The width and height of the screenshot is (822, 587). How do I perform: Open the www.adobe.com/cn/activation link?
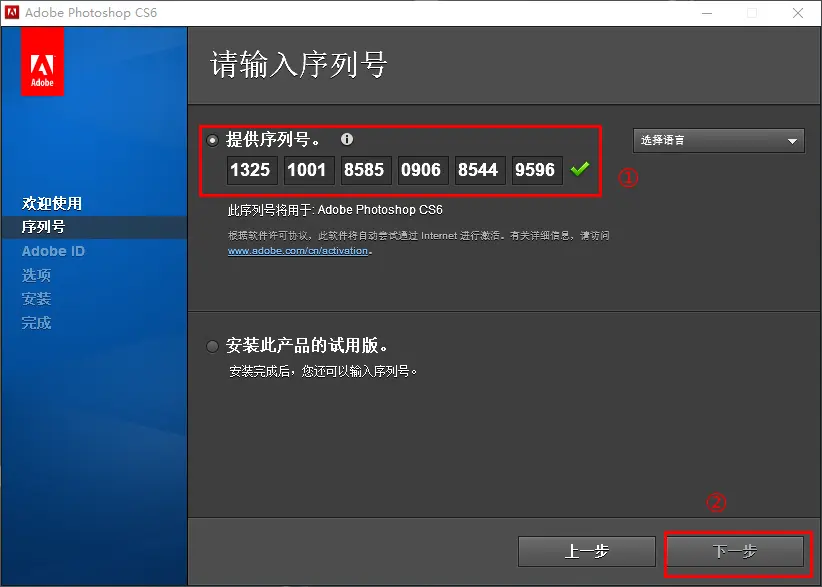(x=298, y=251)
